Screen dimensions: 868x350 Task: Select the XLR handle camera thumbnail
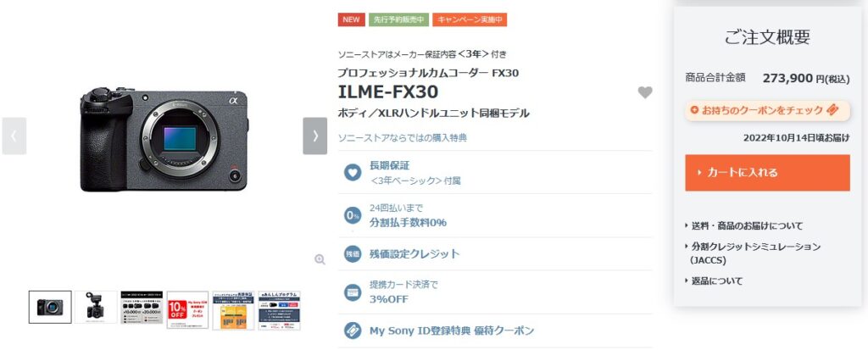[96, 308]
